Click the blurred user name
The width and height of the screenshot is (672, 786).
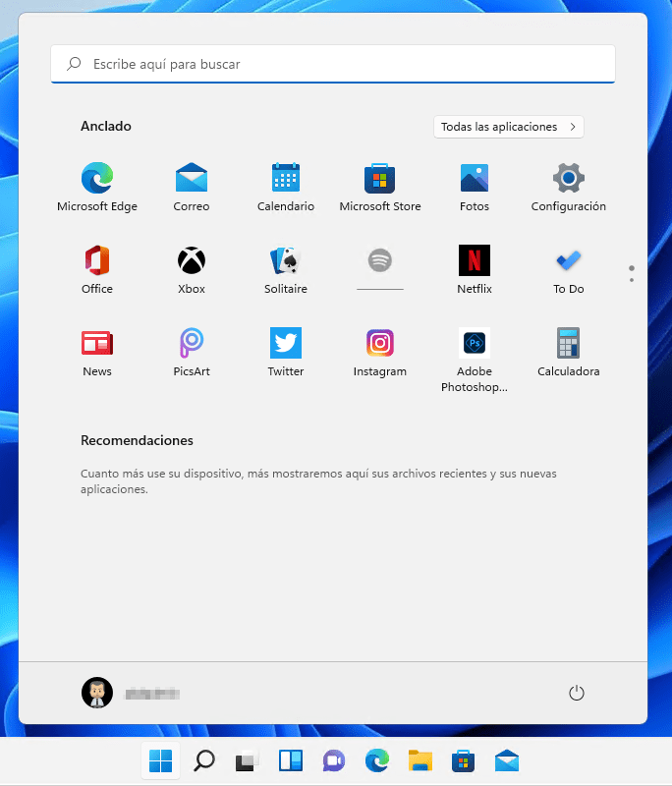pyautogui.click(x=152, y=694)
